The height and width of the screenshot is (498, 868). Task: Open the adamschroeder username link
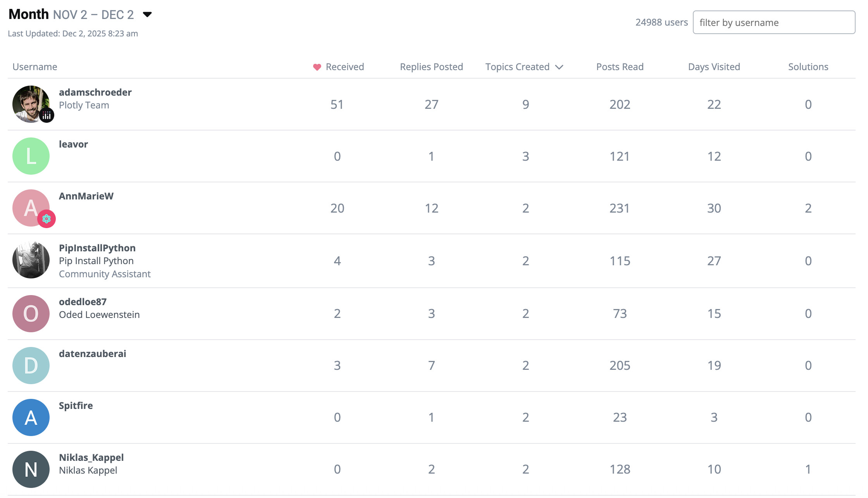click(x=95, y=92)
